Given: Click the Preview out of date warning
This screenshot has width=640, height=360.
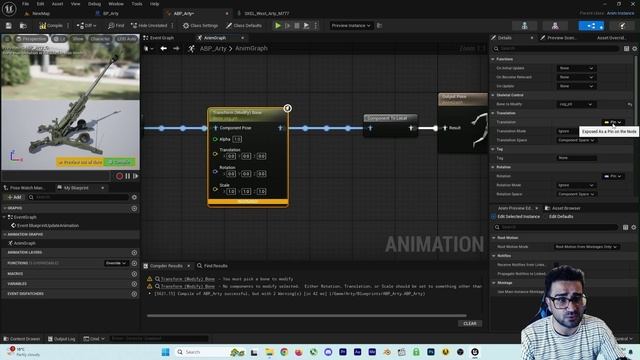Looking at the screenshot, I should [x=80, y=162].
